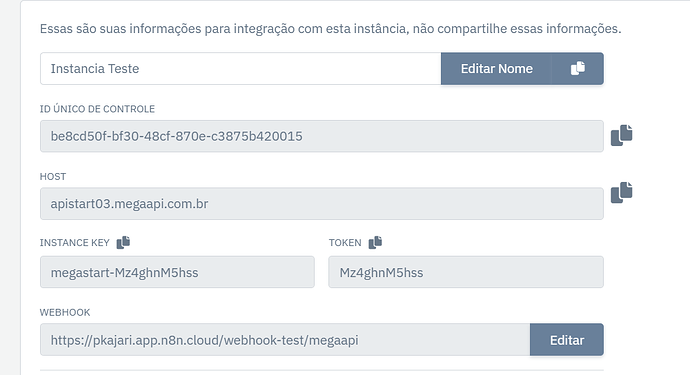Click into the apistart03.megaapi.com.br host field
The image size is (690, 375).
322,204
